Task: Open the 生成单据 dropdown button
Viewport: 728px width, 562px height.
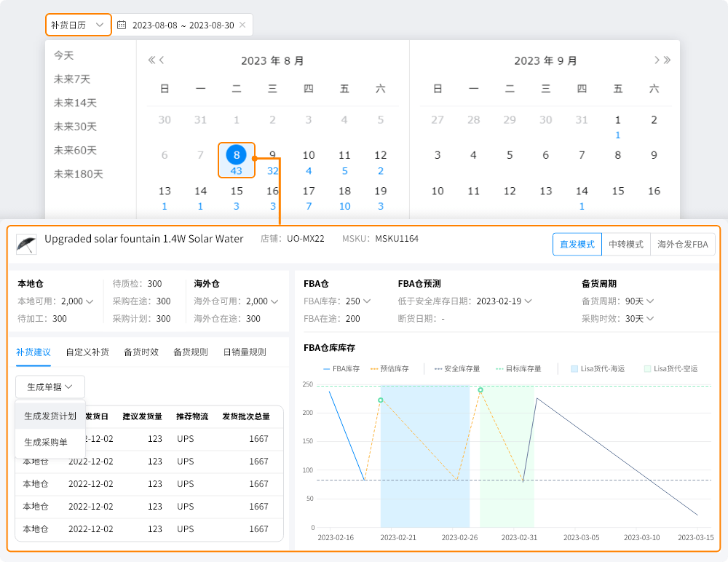Action: click(50, 387)
